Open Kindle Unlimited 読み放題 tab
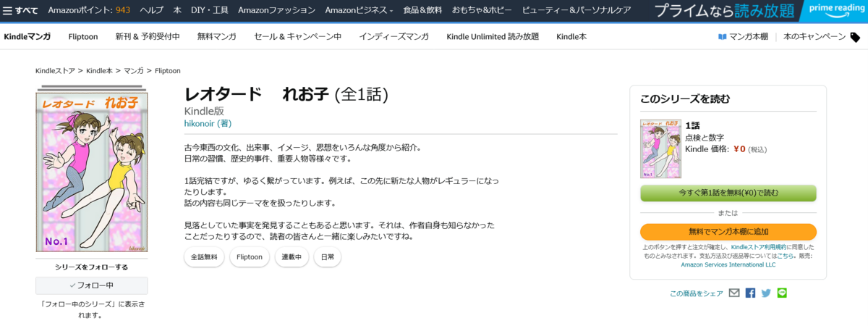Image resolution: width=868 pixels, height=326 pixels. click(493, 36)
